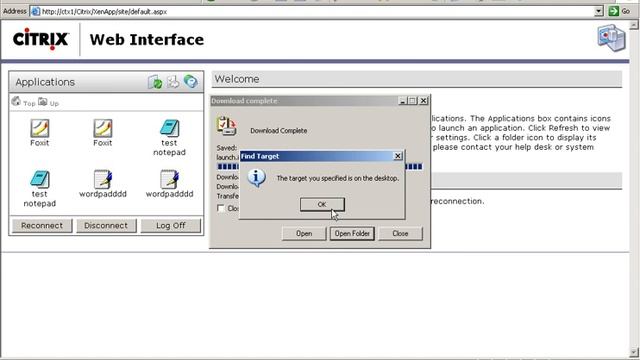Click Open in the Download complete dialog
Image resolution: width=640 pixels, height=360 pixels.
point(304,233)
